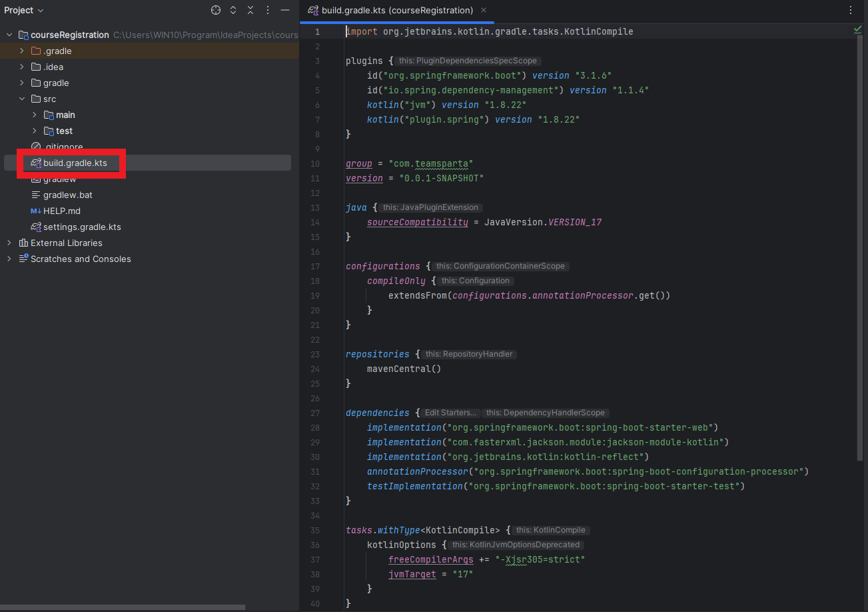Select HELP.md in the project tree
The image size is (868, 612).
point(61,211)
